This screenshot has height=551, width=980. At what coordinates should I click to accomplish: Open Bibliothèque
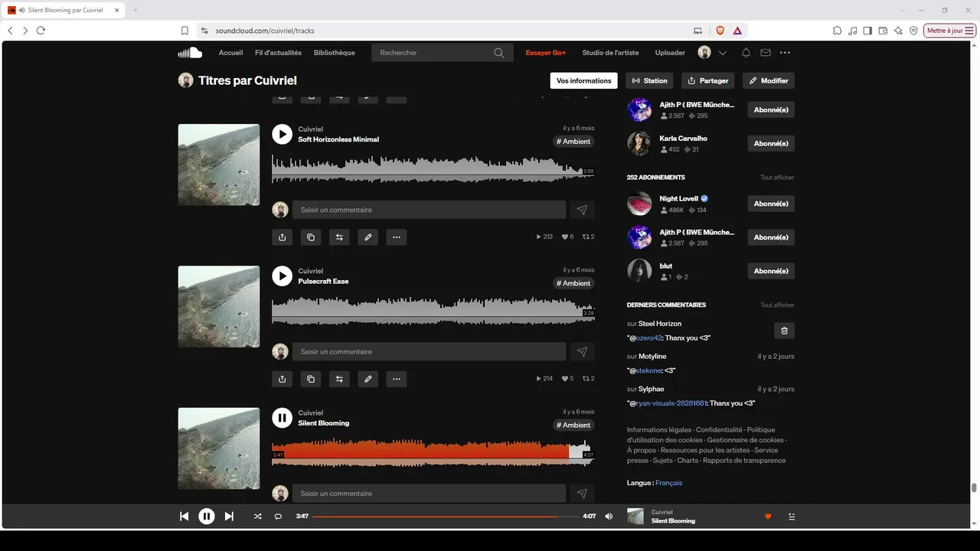tap(335, 53)
